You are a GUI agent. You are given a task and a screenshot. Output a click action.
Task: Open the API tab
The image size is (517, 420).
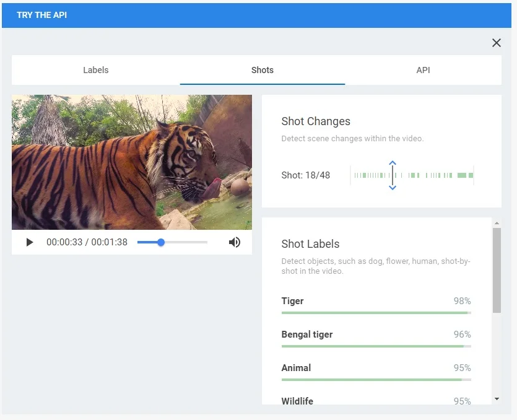[x=423, y=70]
